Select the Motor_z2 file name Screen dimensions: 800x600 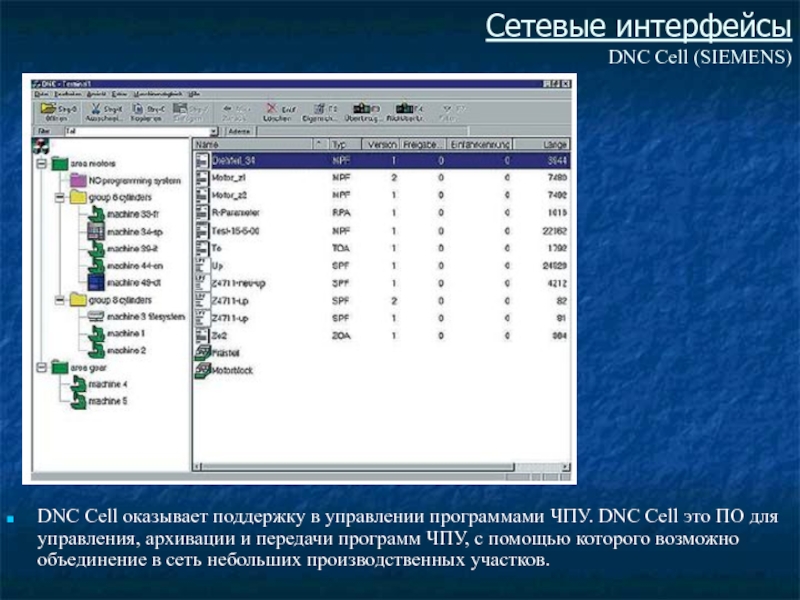(x=229, y=195)
